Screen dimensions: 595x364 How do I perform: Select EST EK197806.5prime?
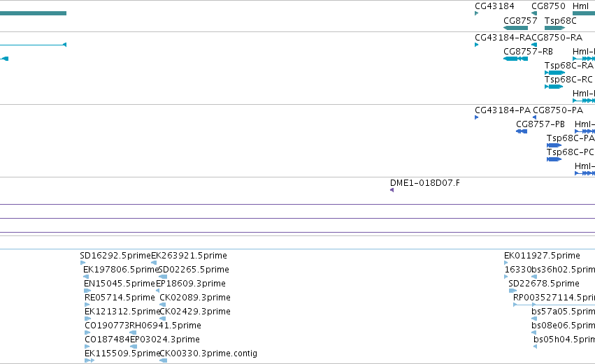[121, 270]
